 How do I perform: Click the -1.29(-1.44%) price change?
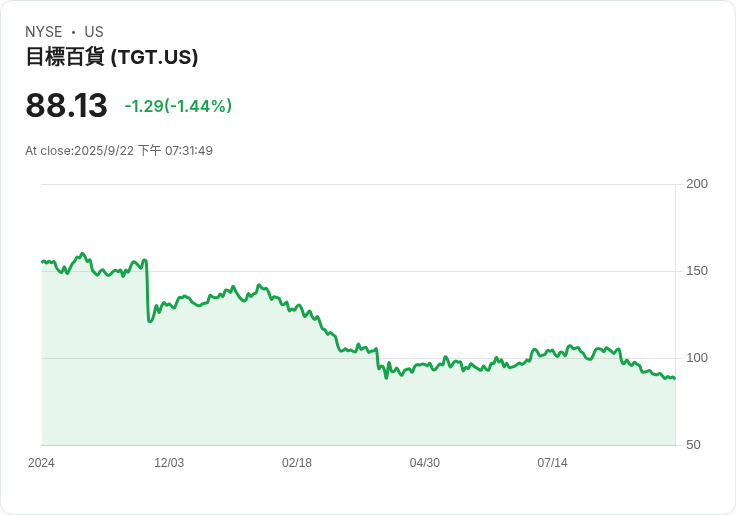point(178,106)
